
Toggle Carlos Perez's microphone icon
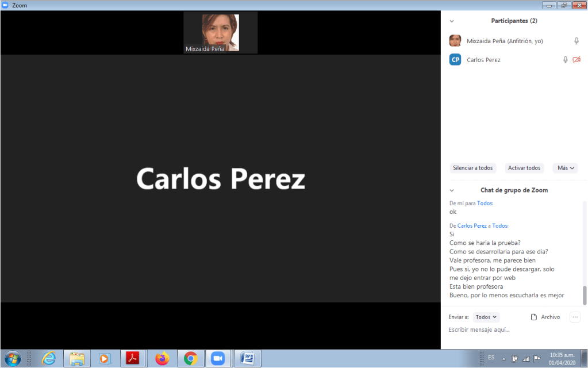click(566, 60)
